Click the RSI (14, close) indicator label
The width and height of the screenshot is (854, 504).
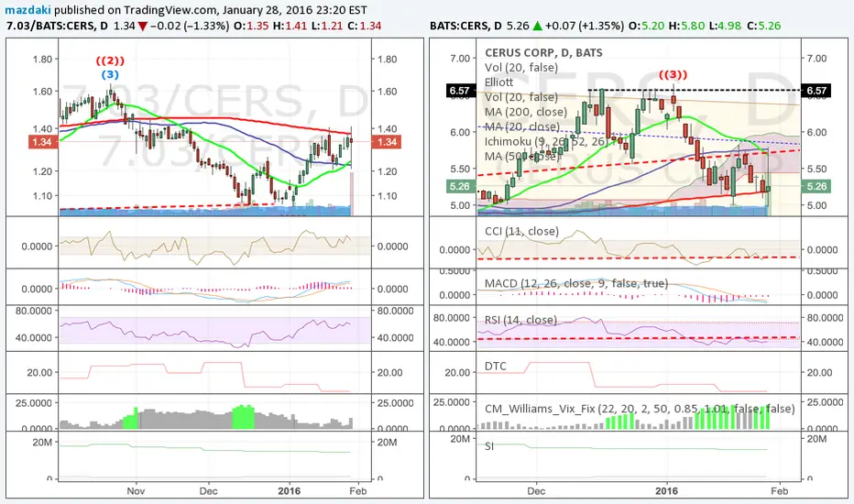click(520, 320)
